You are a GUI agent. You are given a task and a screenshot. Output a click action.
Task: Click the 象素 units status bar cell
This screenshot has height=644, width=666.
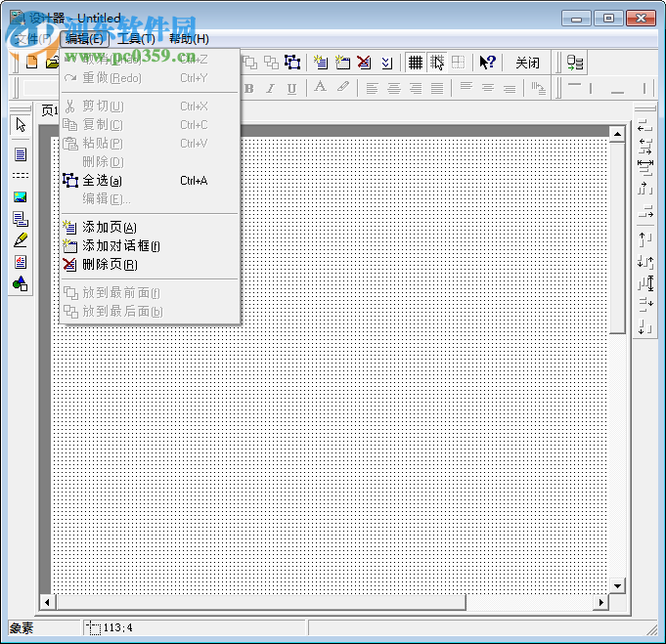[44, 627]
